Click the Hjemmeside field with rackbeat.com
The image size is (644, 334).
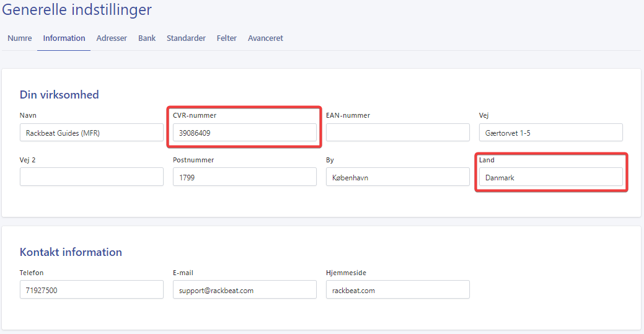point(397,290)
